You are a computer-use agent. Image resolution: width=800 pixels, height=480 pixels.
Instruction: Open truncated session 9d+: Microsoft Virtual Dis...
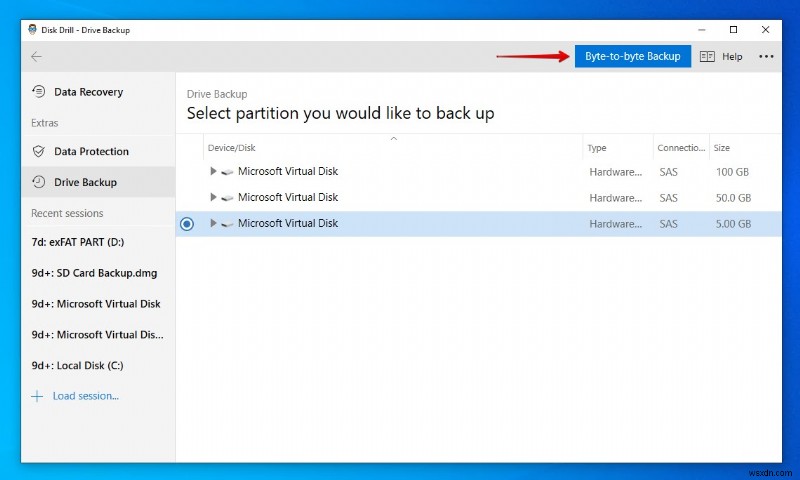pyautogui.click(x=97, y=335)
